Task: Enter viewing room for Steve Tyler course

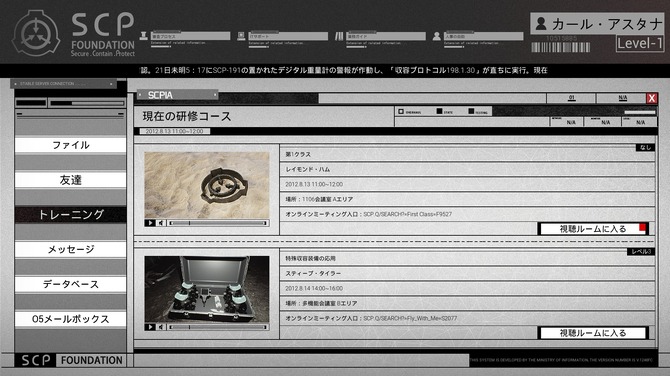Action: 593,333
